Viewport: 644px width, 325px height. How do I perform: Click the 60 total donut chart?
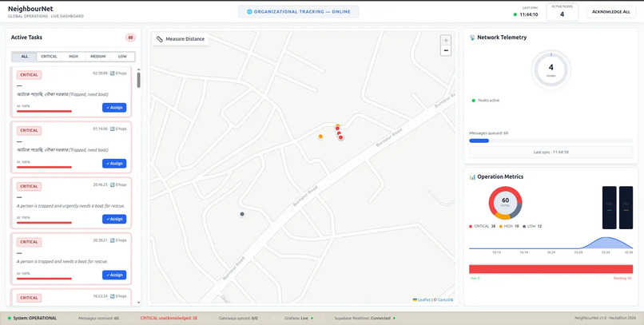tap(505, 203)
